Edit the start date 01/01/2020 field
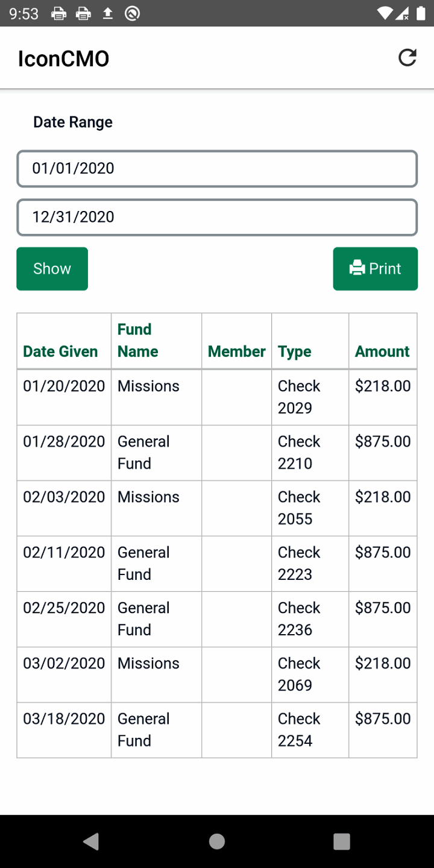 (217, 168)
